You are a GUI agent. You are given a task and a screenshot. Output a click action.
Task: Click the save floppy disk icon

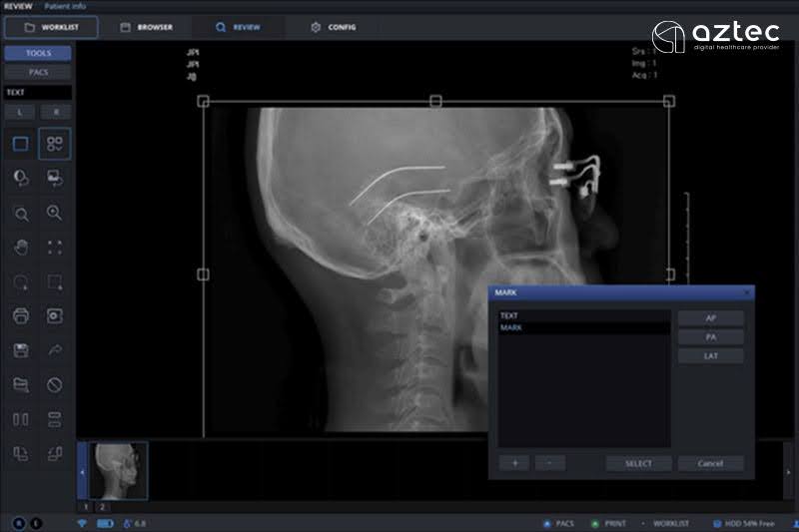click(x=21, y=350)
